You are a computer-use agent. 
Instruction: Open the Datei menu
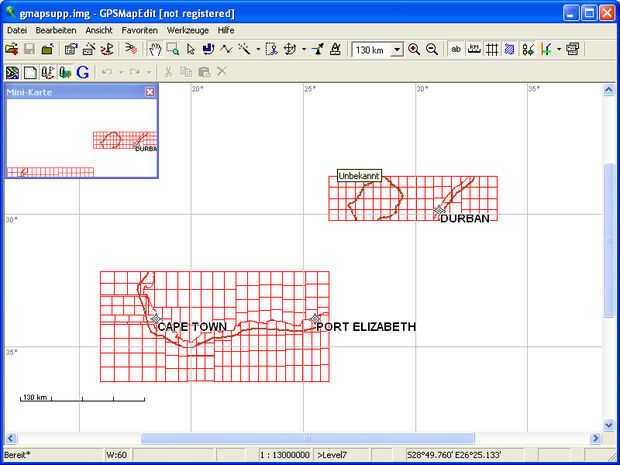click(x=17, y=30)
